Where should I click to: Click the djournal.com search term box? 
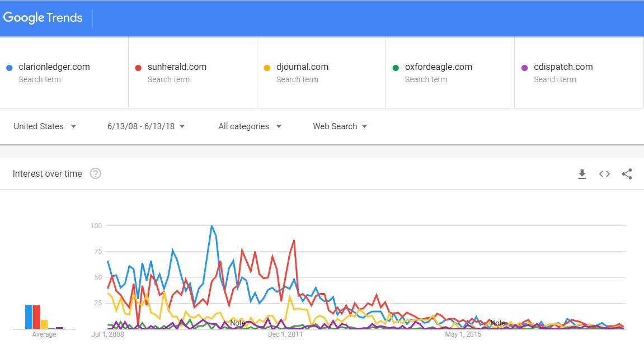click(303, 67)
